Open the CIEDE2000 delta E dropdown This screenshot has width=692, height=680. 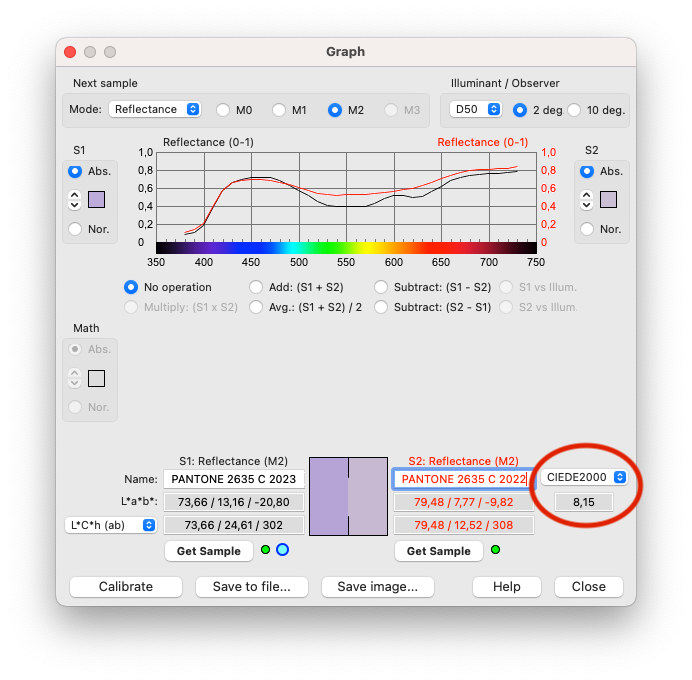click(584, 477)
